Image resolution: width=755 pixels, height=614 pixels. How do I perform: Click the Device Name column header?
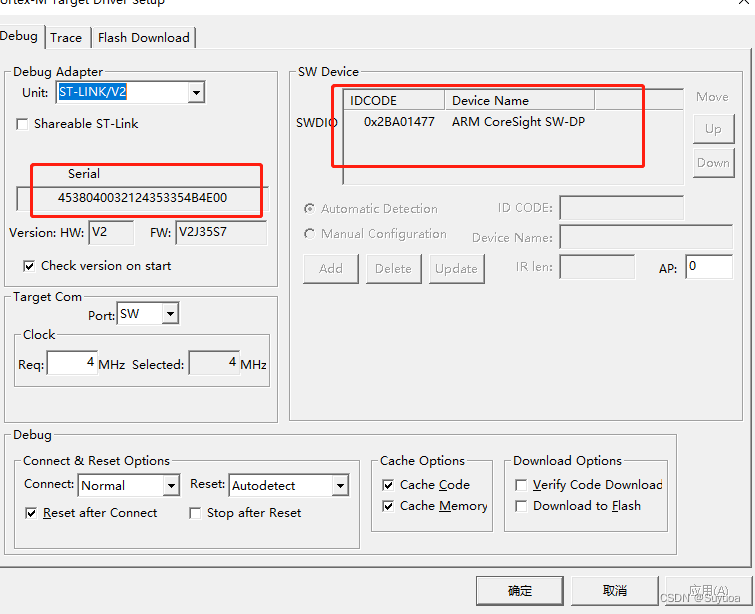click(x=520, y=100)
